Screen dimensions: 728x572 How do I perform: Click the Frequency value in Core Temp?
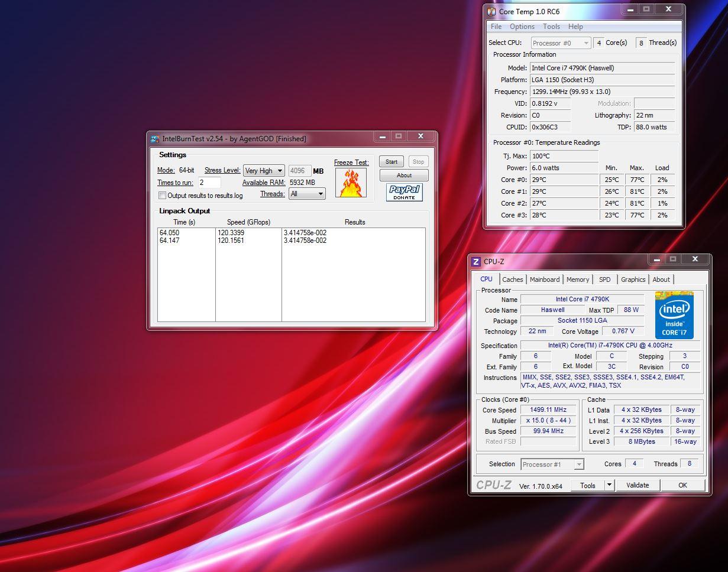pos(602,92)
